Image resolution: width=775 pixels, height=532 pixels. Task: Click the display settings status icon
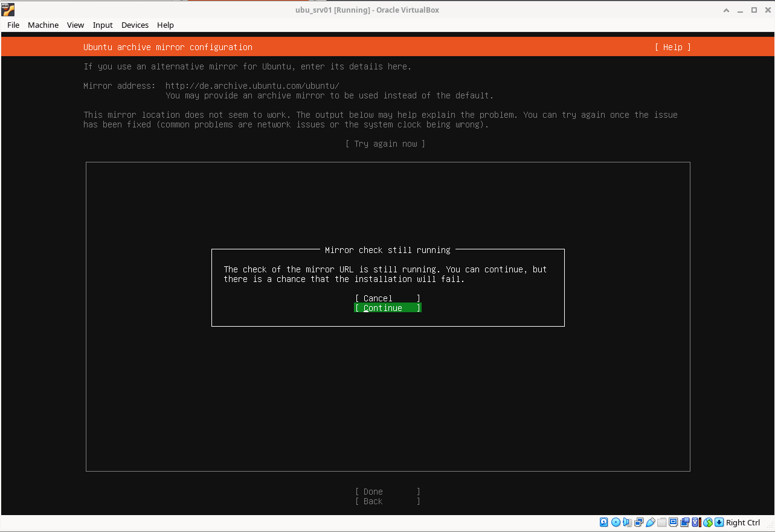click(674, 522)
